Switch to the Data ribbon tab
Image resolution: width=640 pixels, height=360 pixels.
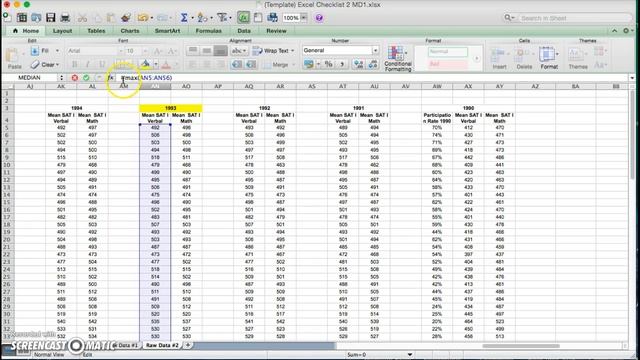tap(244, 31)
